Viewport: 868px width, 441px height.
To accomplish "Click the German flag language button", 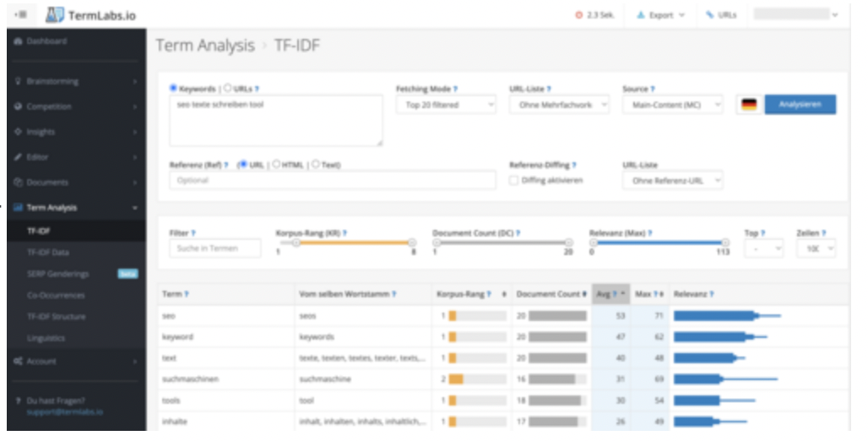I will point(749,105).
